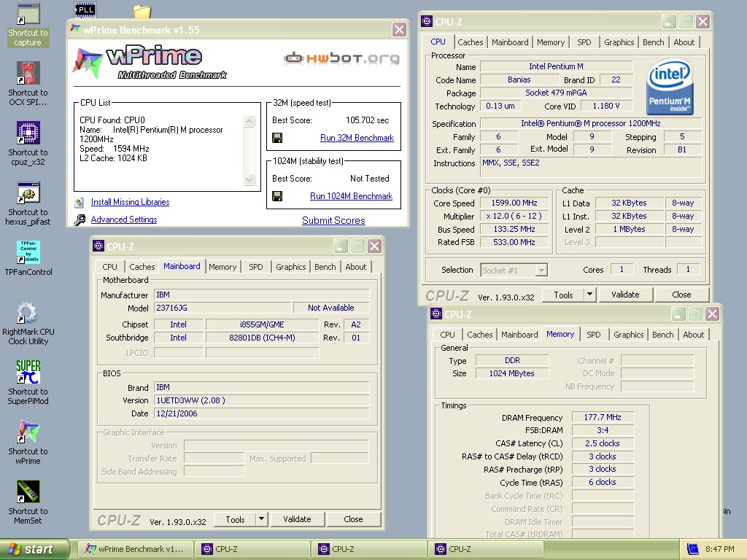The width and height of the screenshot is (747, 560).
Task: Click the DRAM Frequency 177.7 MHz field
Action: pos(602,418)
